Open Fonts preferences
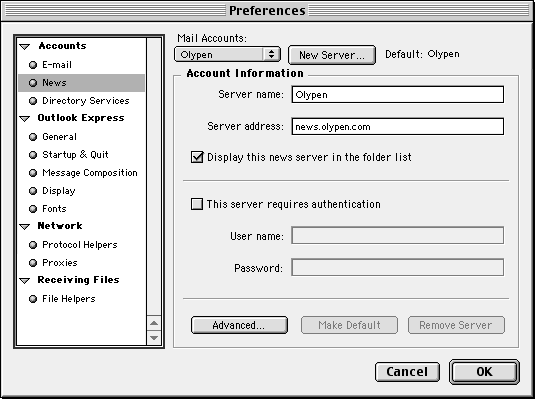 (x=82, y=209)
